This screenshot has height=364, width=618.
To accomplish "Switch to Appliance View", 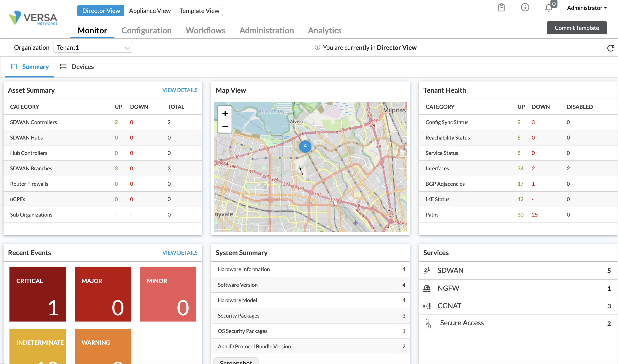I will click(150, 11).
